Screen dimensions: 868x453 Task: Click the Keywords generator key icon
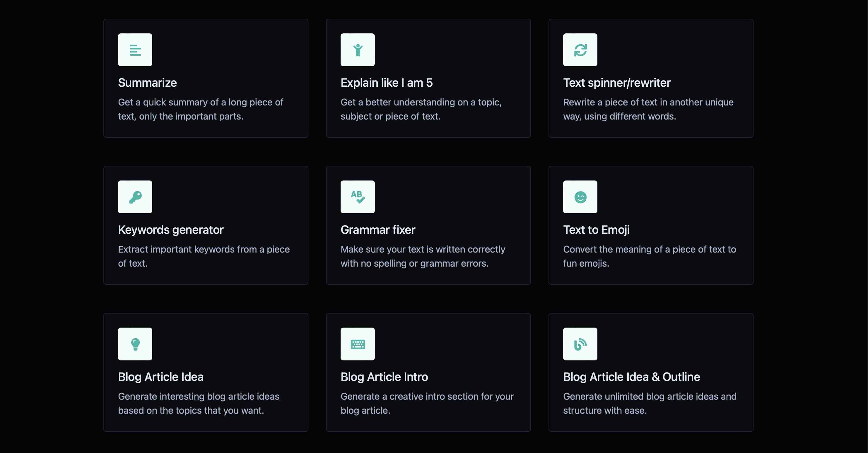[135, 197]
